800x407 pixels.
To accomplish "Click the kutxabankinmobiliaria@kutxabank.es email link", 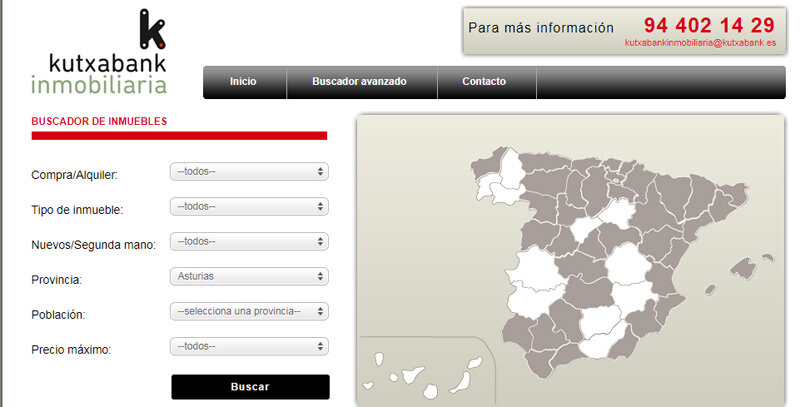I will 700,44.
